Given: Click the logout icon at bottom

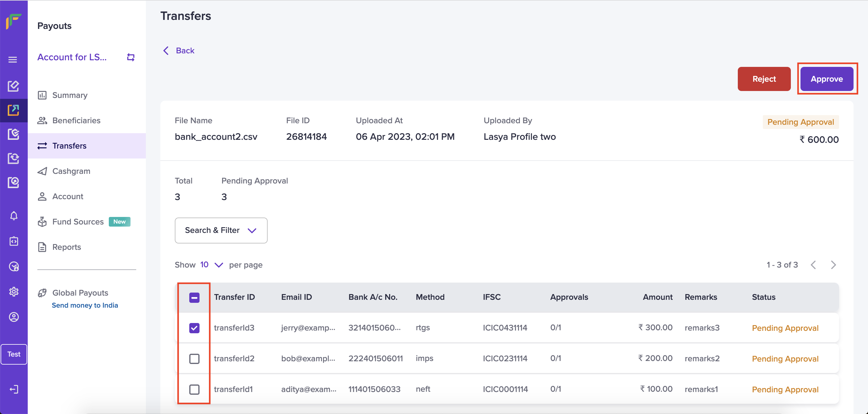Looking at the screenshot, I should [14, 389].
